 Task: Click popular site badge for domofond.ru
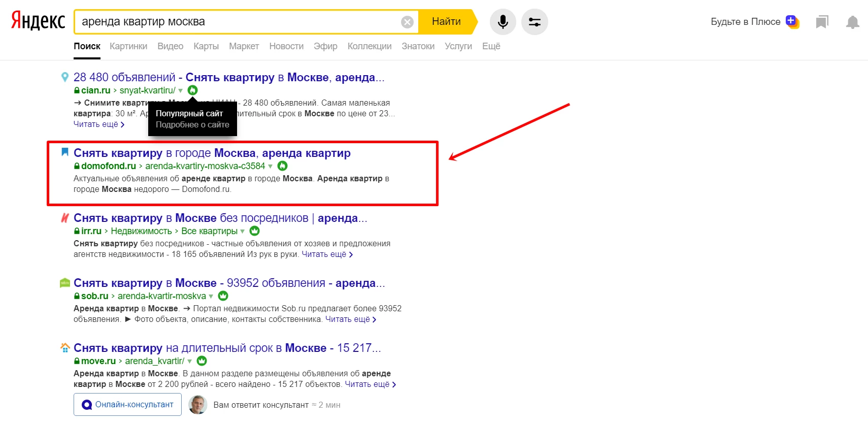pos(283,166)
